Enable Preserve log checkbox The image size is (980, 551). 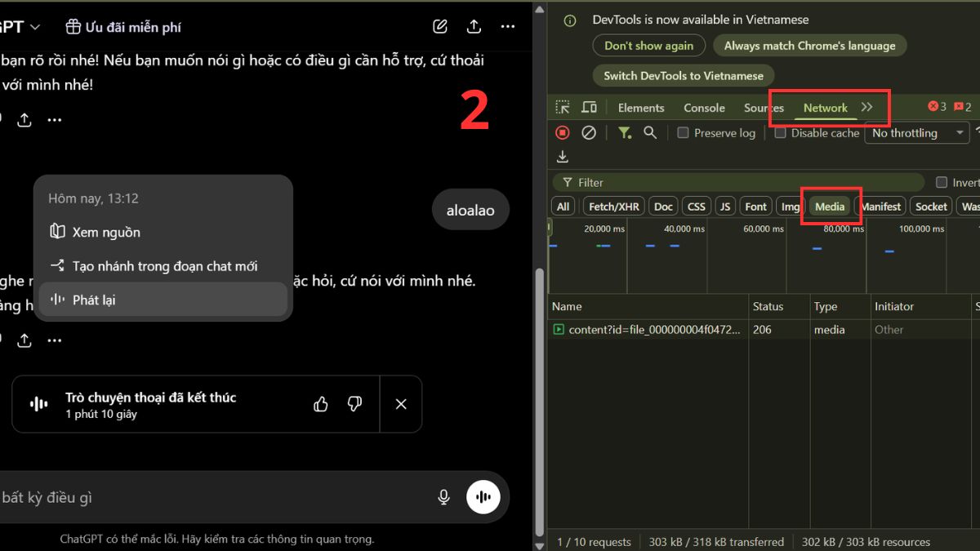tap(684, 133)
